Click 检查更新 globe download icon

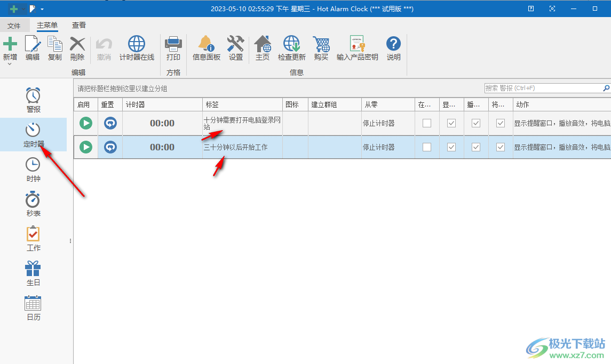[x=292, y=44]
